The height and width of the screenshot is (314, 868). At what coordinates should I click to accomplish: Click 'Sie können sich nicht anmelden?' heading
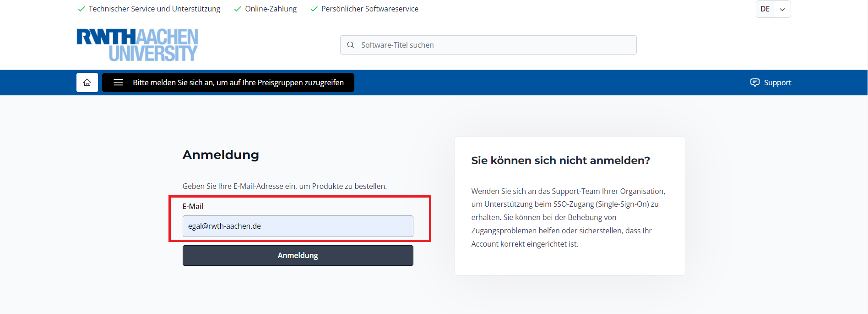(x=560, y=160)
